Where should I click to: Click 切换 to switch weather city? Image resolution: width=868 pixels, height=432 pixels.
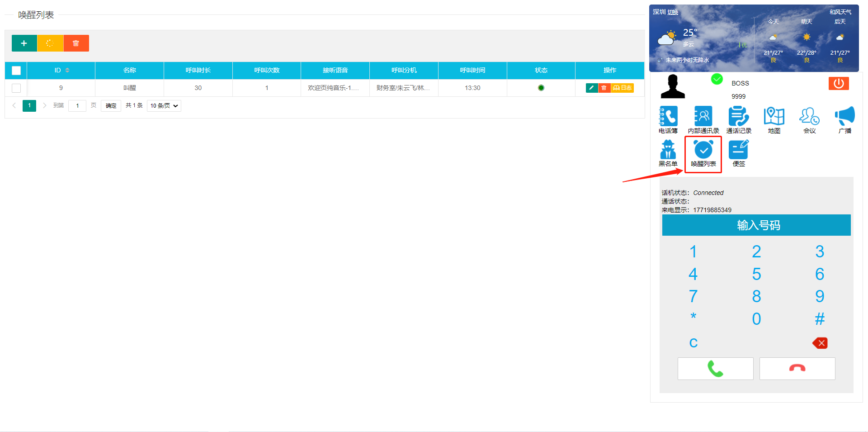673,12
